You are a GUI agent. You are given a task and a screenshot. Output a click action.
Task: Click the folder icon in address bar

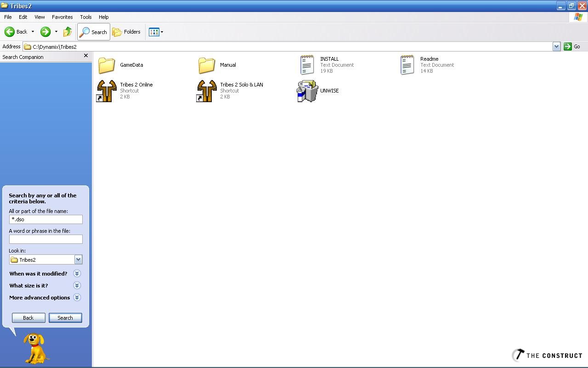click(x=28, y=46)
